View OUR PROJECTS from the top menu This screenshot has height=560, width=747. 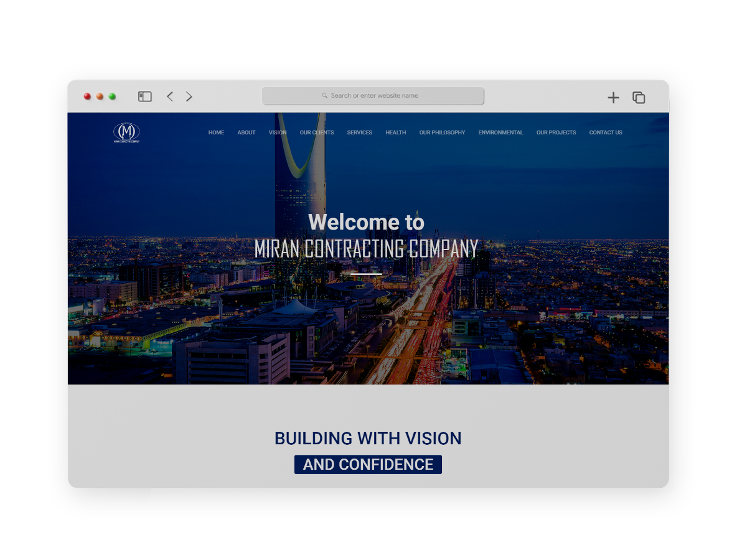click(x=556, y=133)
